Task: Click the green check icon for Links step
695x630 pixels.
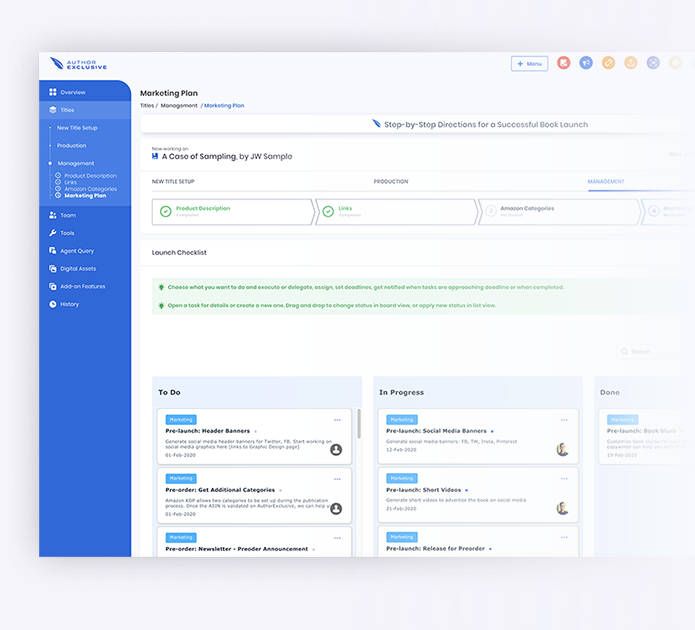Action: point(328,211)
